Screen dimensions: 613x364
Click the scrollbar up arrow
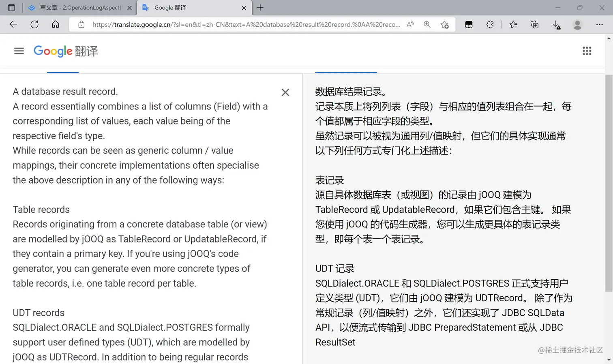(x=609, y=38)
